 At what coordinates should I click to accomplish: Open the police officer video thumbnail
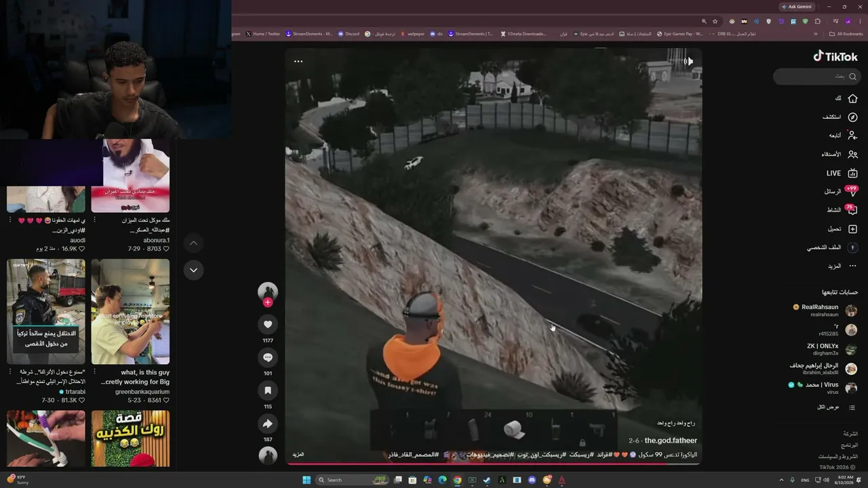(46, 312)
